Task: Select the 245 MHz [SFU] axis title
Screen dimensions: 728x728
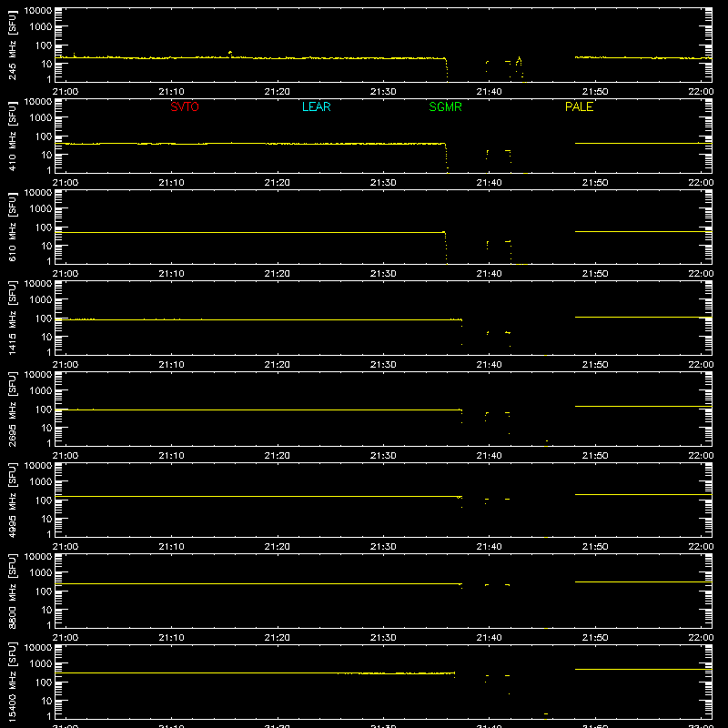Action: tap(13, 45)
